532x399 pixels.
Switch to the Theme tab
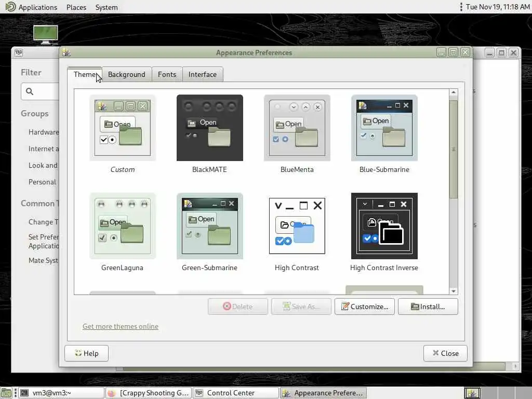pyautogui.click(x=85, y=74)
